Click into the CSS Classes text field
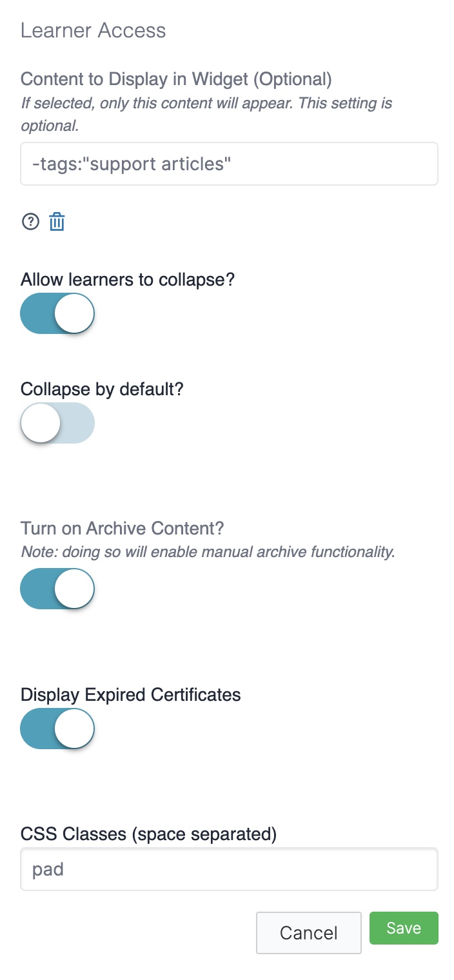Screen dimensions: 454x980 tap(230, 869)
